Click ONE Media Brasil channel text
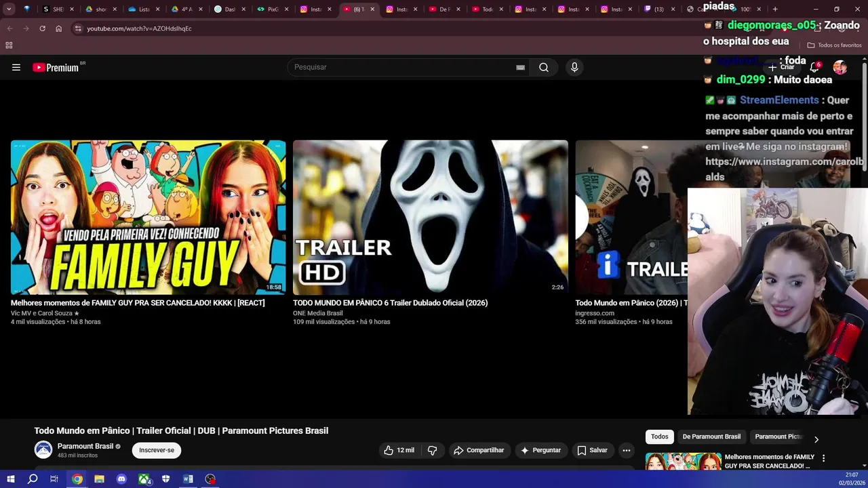 pyautogui.click(x=317, y=313)
